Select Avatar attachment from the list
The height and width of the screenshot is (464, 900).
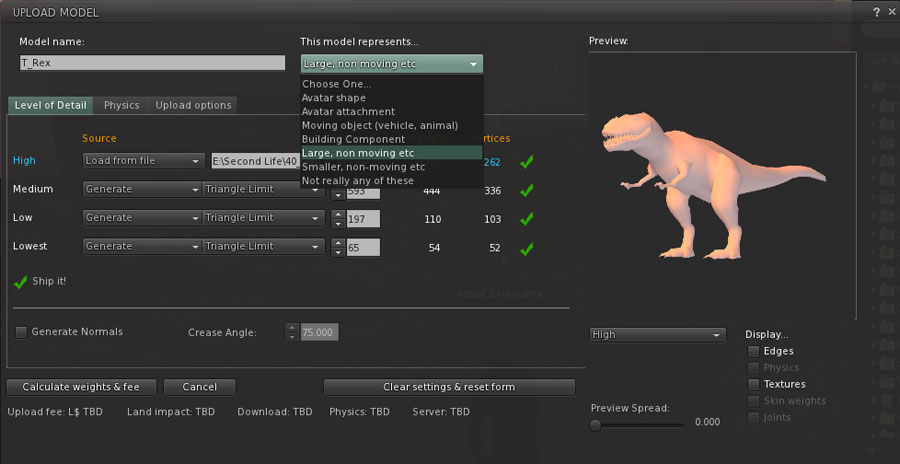[x=348, y=112]
